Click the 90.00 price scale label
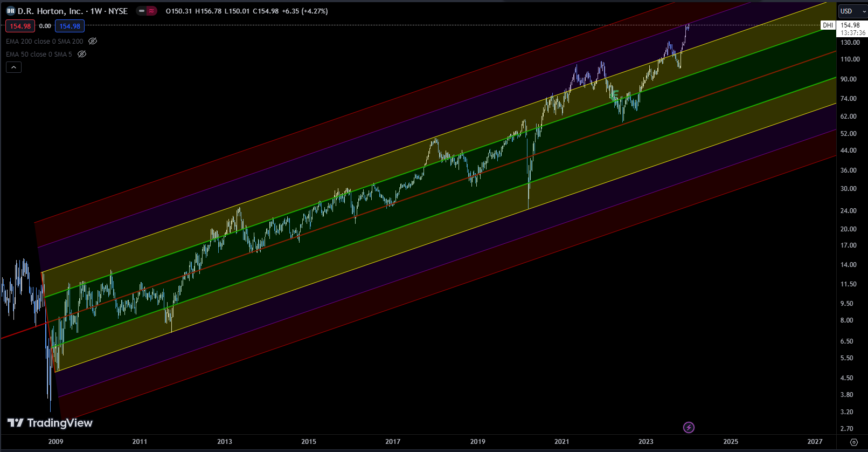 coord(849,79)
